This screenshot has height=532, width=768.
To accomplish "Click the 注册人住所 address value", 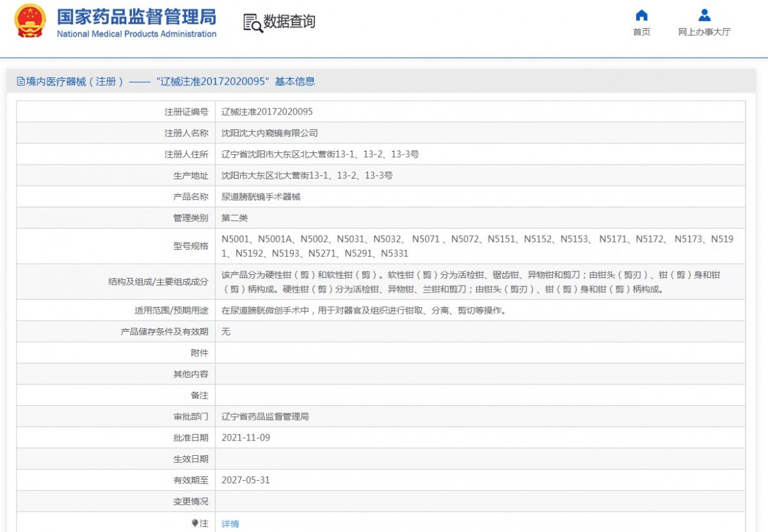I will click(320, 154).
